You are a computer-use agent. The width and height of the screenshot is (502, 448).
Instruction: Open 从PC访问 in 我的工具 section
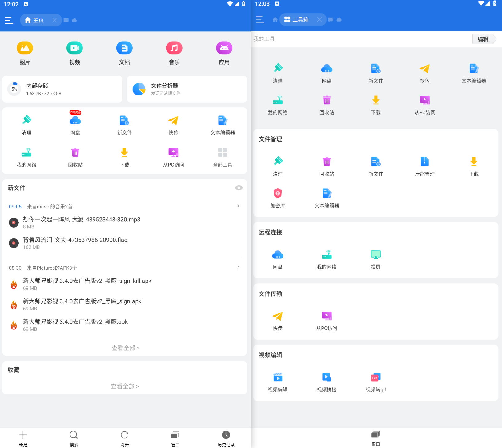(425, 105)
